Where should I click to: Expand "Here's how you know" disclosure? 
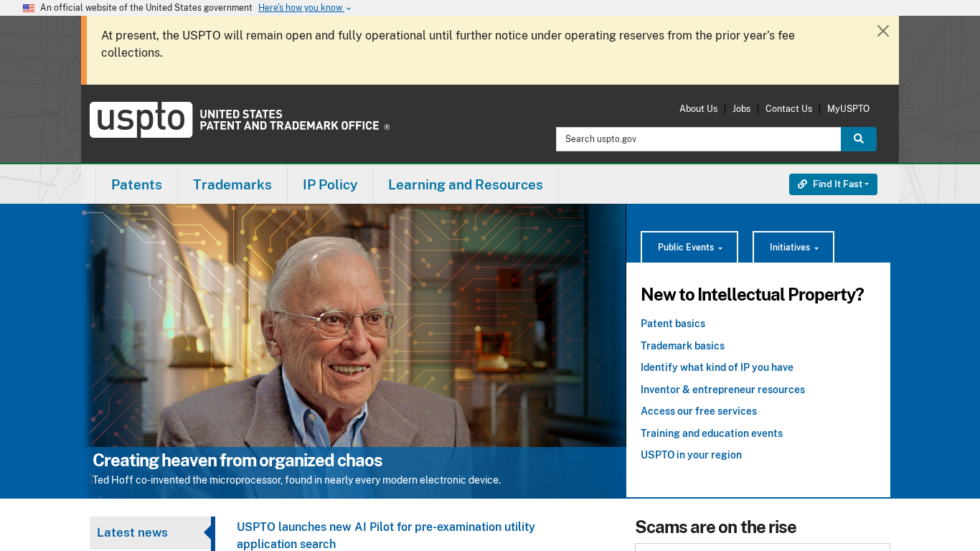[305, 8]
